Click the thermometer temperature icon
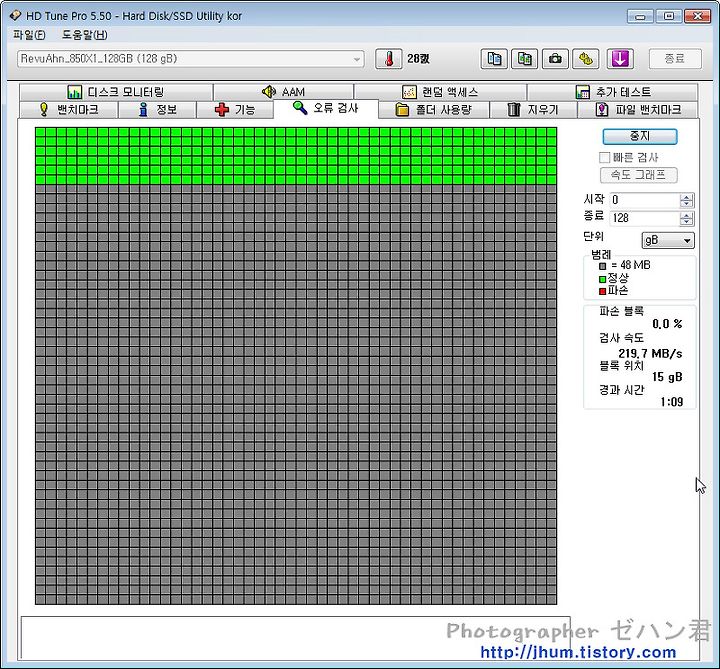 [388, 59]
